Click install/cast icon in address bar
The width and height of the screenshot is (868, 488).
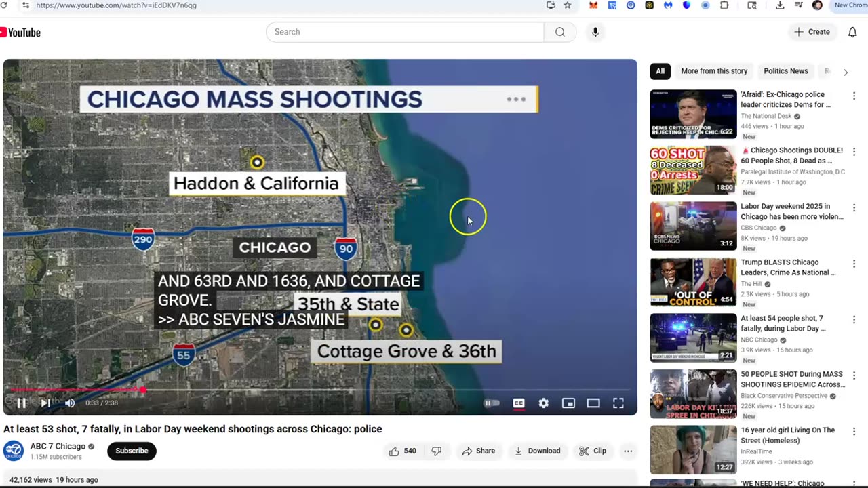point(551,5)
